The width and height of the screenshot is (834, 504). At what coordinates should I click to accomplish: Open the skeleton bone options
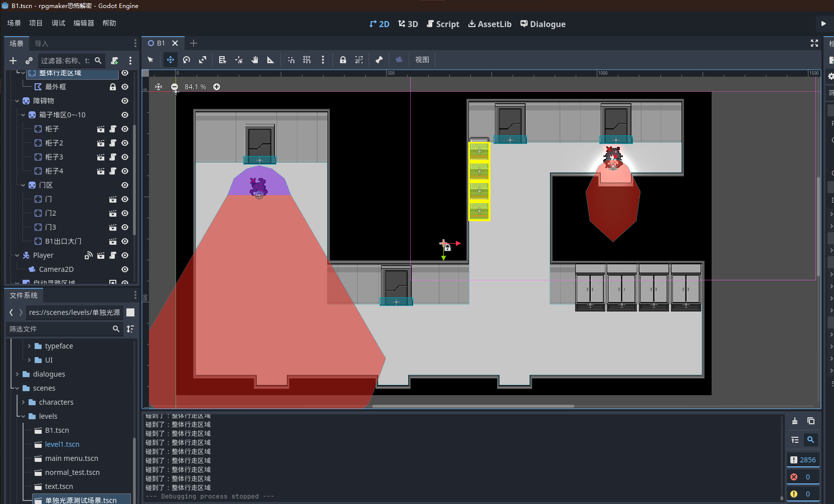(x=379, y=60)
